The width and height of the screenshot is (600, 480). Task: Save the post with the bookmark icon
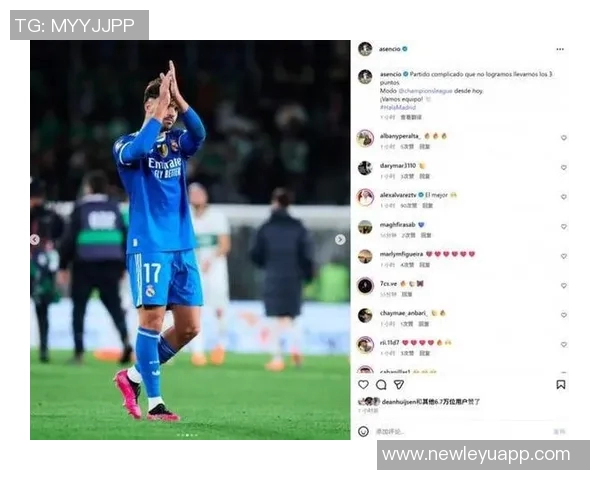(561, 384)
